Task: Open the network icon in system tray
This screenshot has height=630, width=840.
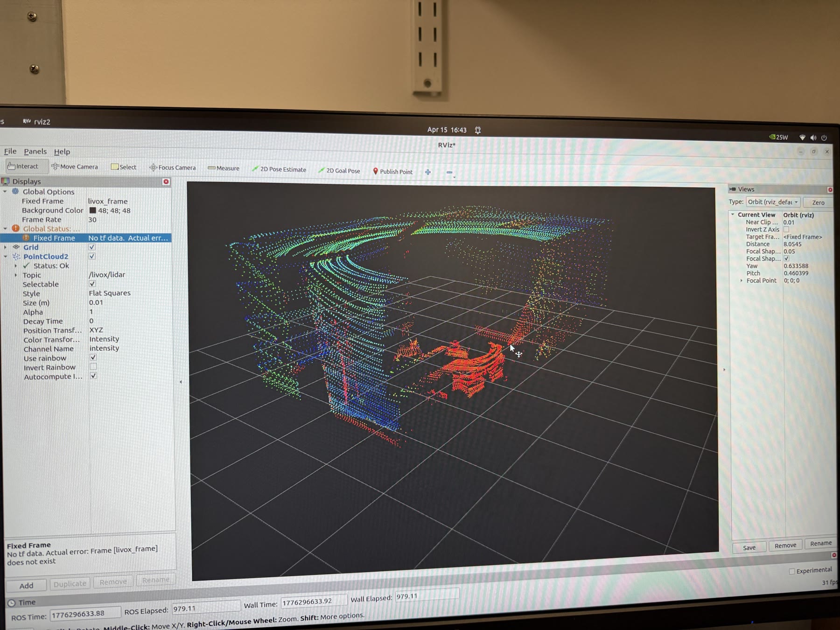Action: (x=802, y=137)
